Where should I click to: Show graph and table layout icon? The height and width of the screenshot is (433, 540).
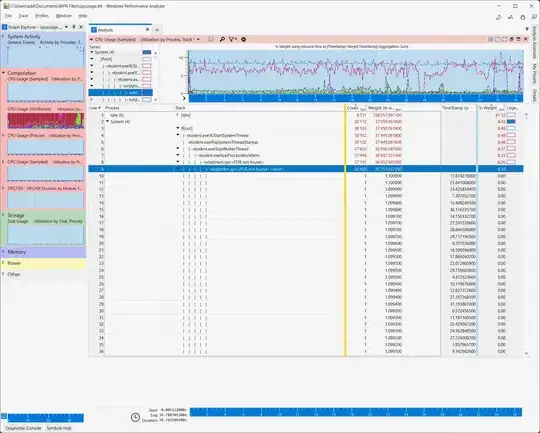tap(490, 39)
